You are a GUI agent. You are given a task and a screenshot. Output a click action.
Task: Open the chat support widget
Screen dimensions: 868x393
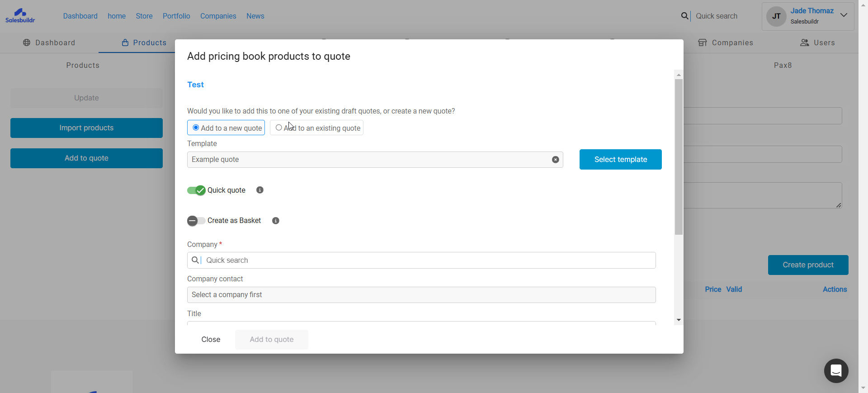point(836,371)
